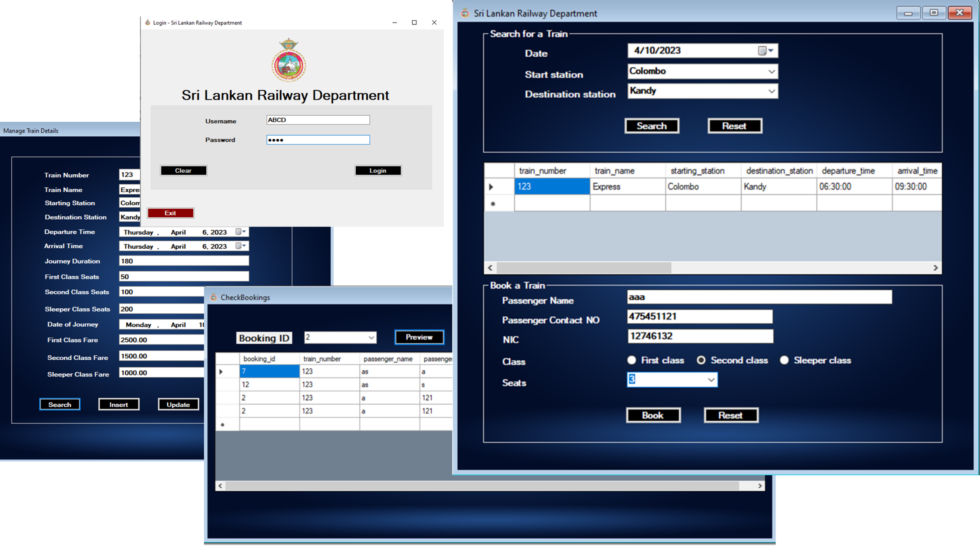This screenshot has width=980, height=551.
Task: Click the Clear button on the Login form
Action: pos(183,170)
